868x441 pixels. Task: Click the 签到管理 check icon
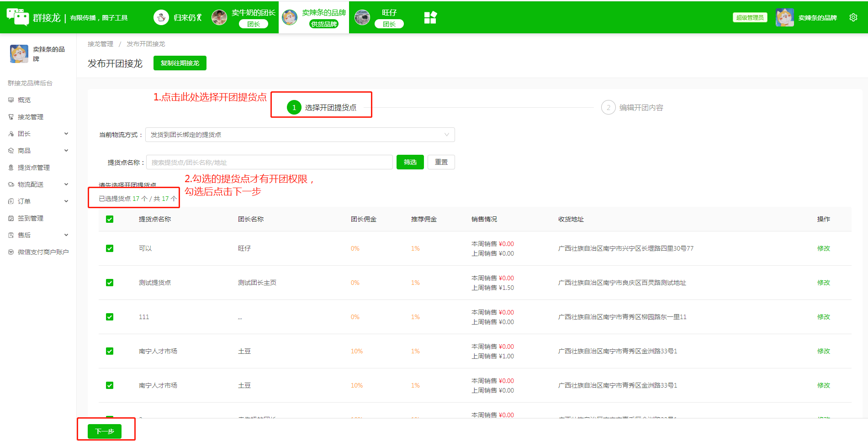(11, 218)
